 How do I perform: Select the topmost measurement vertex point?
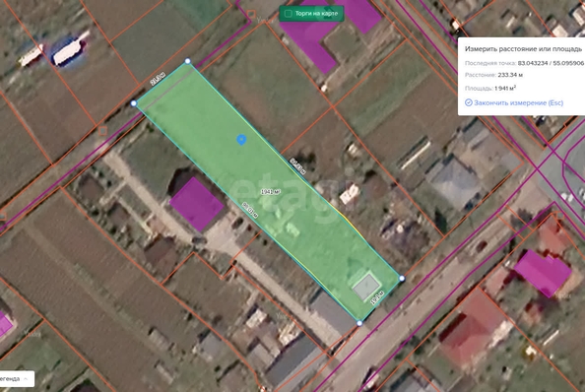pyautogui.click(x=188, y=61)
